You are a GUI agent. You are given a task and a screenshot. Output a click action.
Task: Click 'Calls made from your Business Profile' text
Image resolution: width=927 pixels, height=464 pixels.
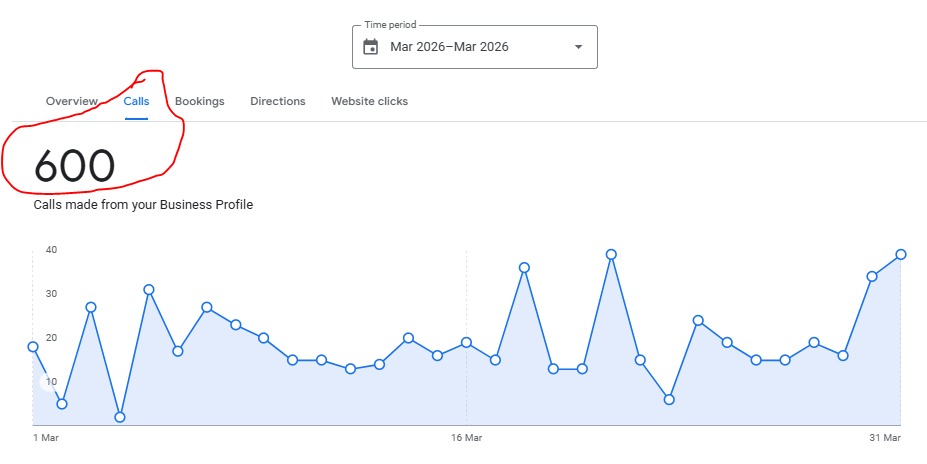coord(143,205)
